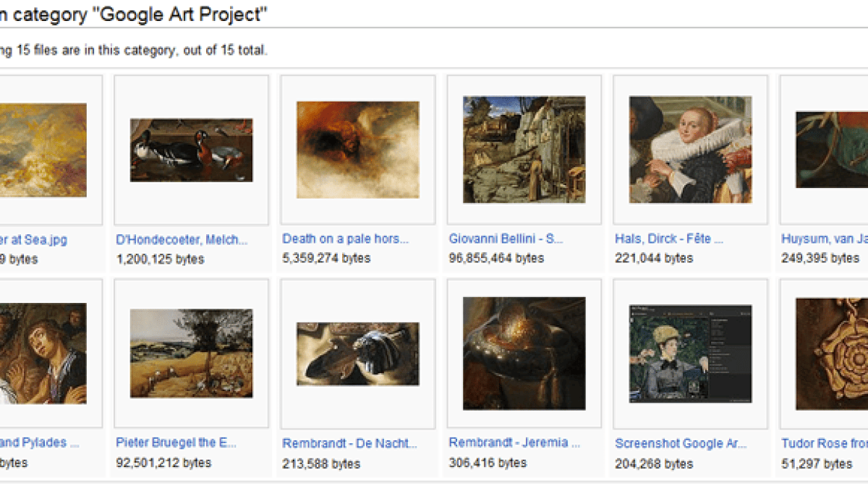Image resolution: width=868 pixels, height=488 pixels.
Task: Follow the 'Giovanni Bellini - S...' link
Action: (506, 239)
